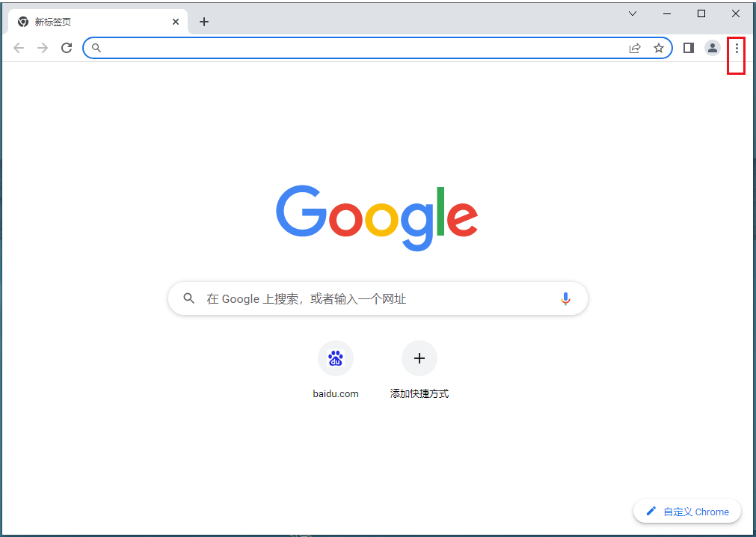
Task: Open the profile avatar menu
Action: pos(712,48)
